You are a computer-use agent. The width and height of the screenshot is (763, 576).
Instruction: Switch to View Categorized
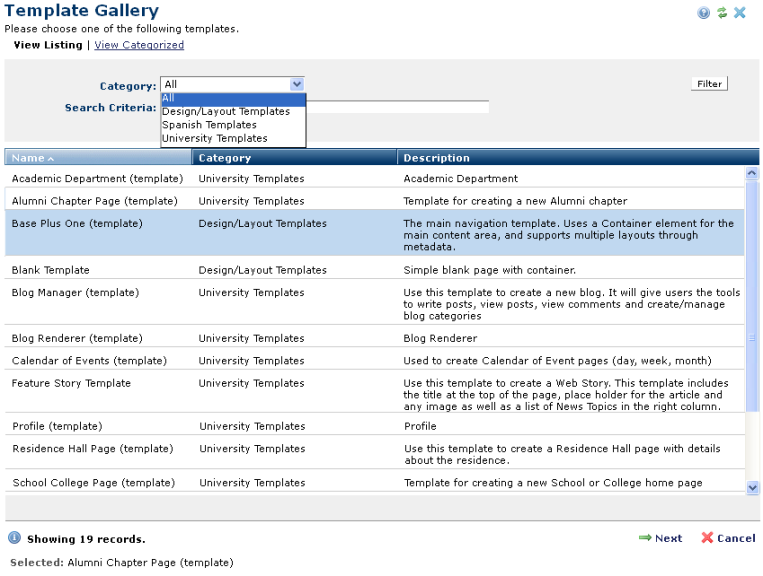(x=139, y=45)
